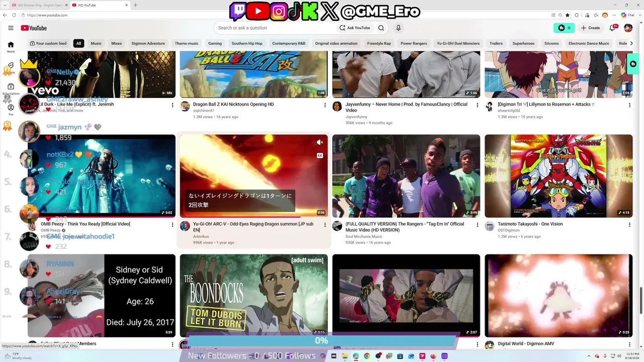Open the Yu-Gi-Oh! ARC-V Odd-Eyes video title
The height and width of the screenshot is (362, 644).
click(x=254, y=227)
